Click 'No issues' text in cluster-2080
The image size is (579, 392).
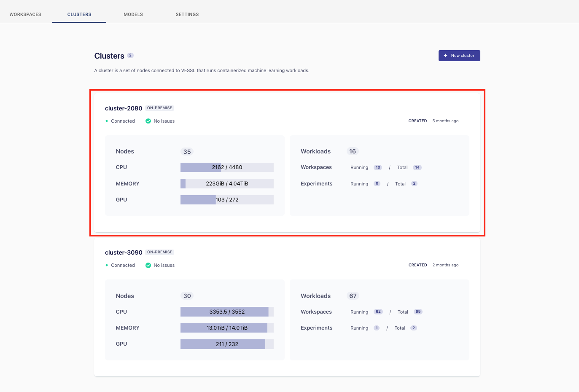[164, 121]
